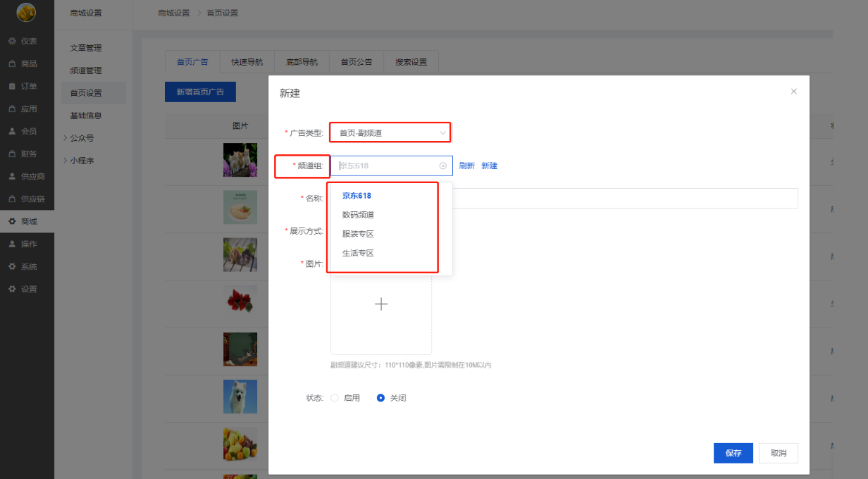Click the blue 保存 button
868x479 pixels.
733,453
